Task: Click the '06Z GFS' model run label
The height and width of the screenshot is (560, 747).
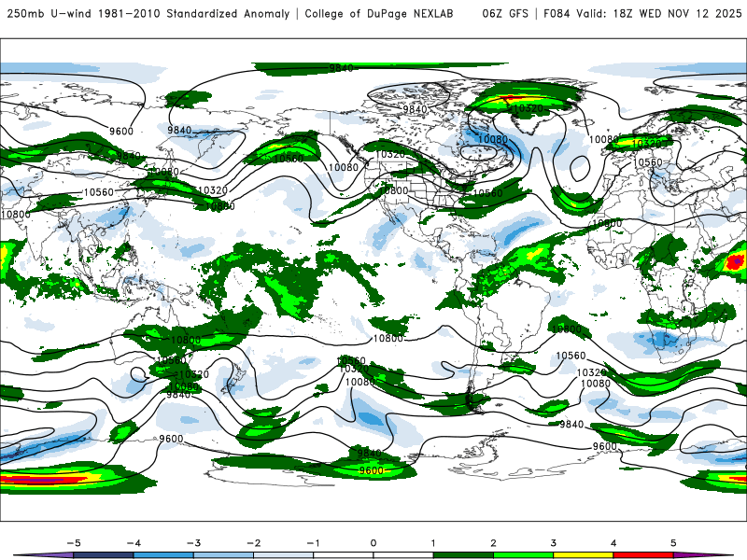Action: (505, 14)
